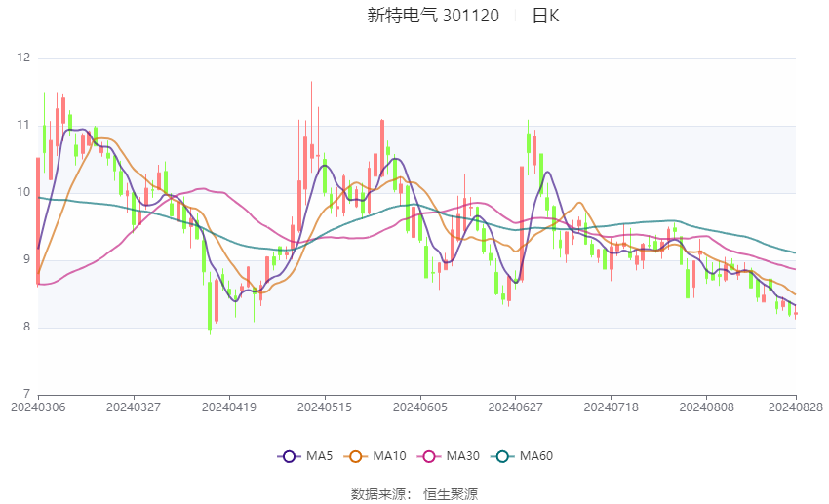Image resolution: width=829 pixels, height=504 pixels.
Task: Click the y-axis value 11
Action: (23, 125)
